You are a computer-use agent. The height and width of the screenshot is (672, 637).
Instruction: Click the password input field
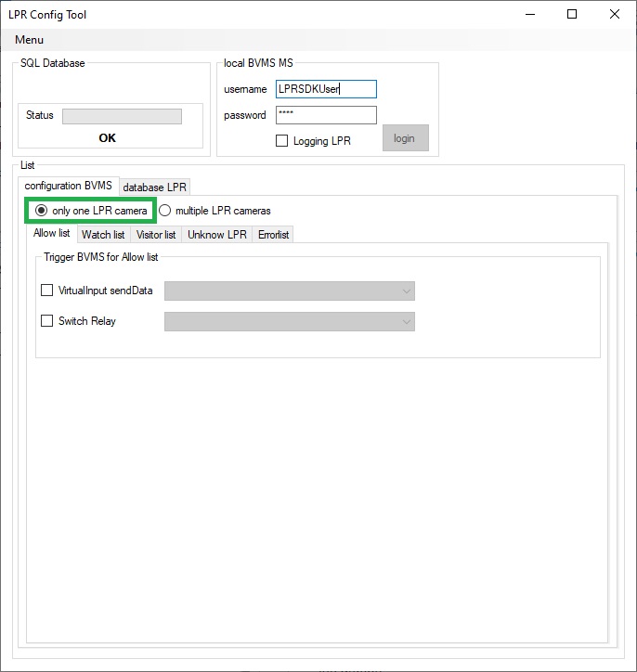pos(326,115)
